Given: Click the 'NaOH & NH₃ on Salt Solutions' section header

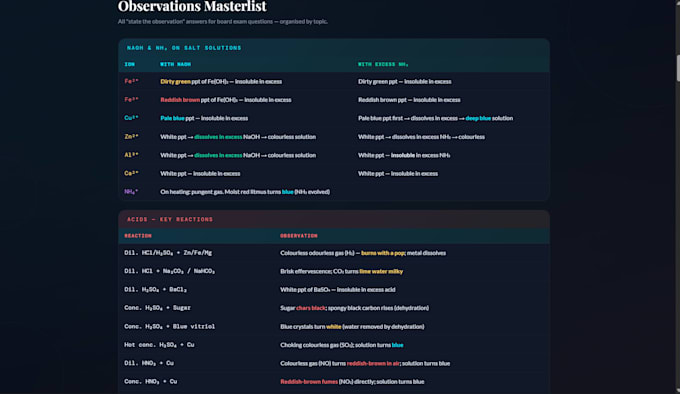Looking at the screenshot, I should pos(184,48).
